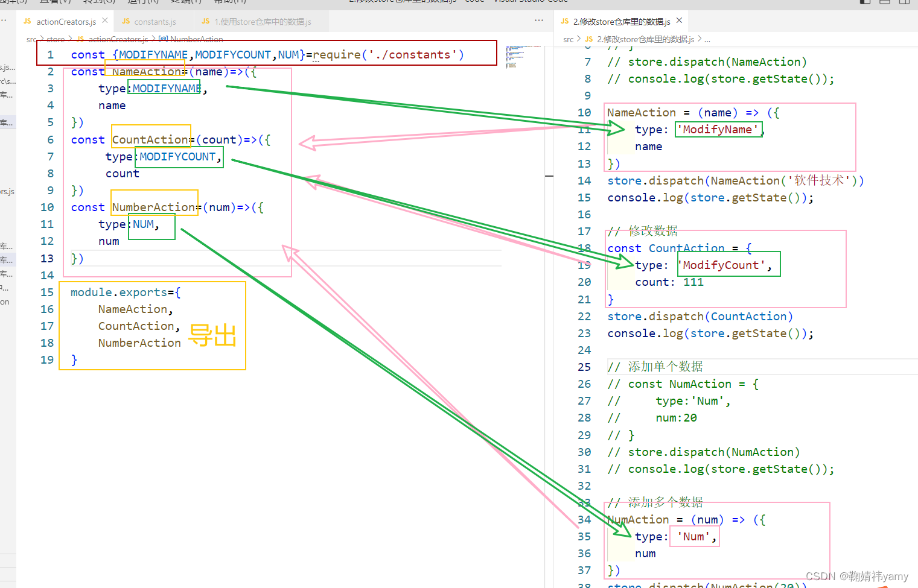Click the JS icon on the actionCreators.js tab
Screen dimensions: 918x588
coord(28,21)
